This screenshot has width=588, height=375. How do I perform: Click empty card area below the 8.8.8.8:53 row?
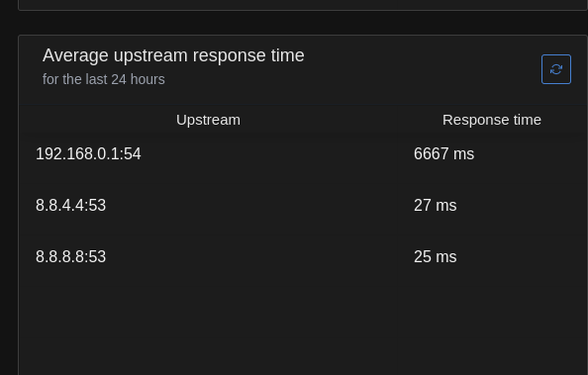pyautogui.click(x=303, y=328)
